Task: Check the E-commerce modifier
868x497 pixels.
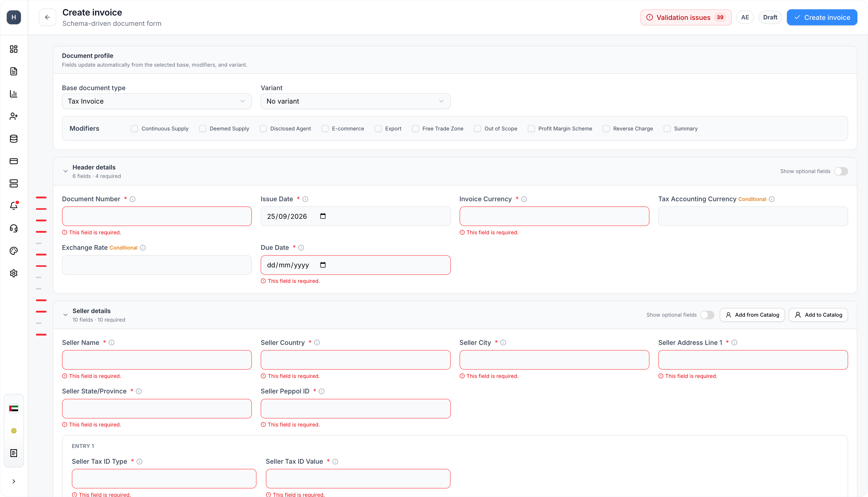Action: 325,128
